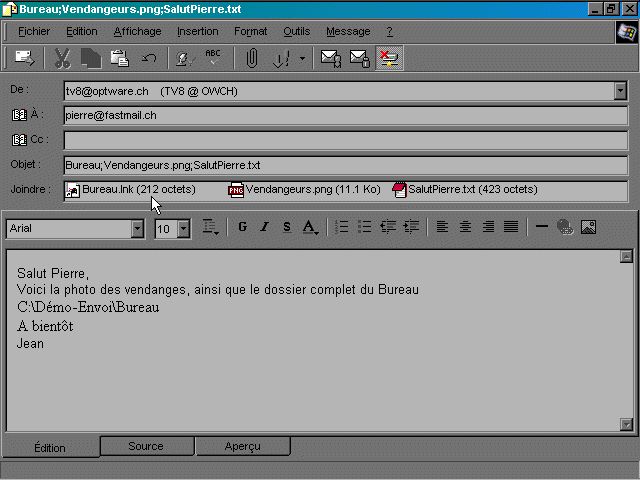
Task: Click the Vendangeurs.png attachment
Action: tap(304, 189)
